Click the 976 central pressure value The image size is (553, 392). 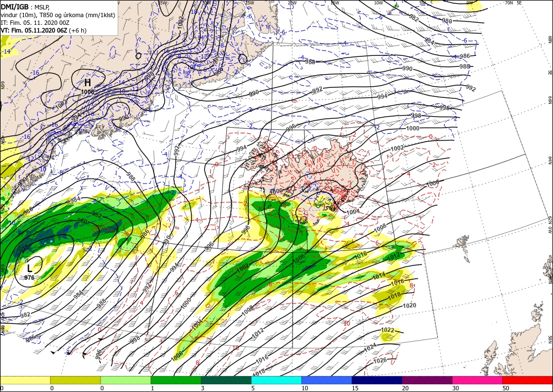pos(30,278)
